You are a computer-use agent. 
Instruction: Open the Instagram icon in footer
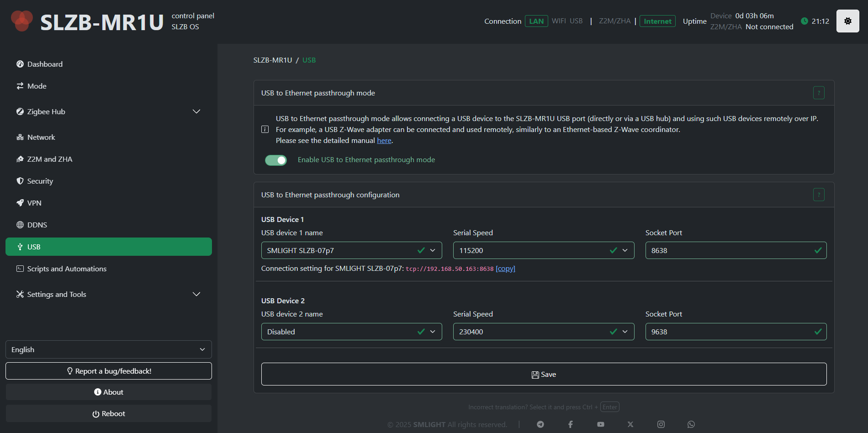click(661, 424)
